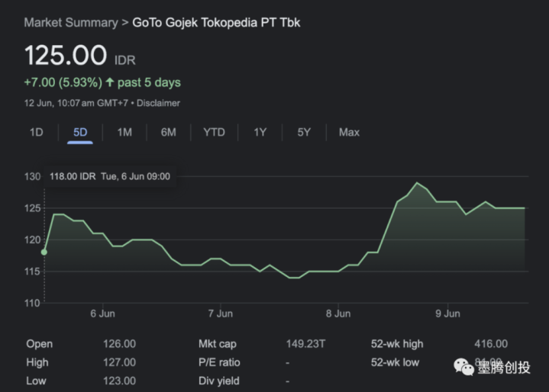Screen dimensions: 549x392
Task: Click the chart peak near 9 Jun
Action: pyautogui.click(x=417, y=182)
